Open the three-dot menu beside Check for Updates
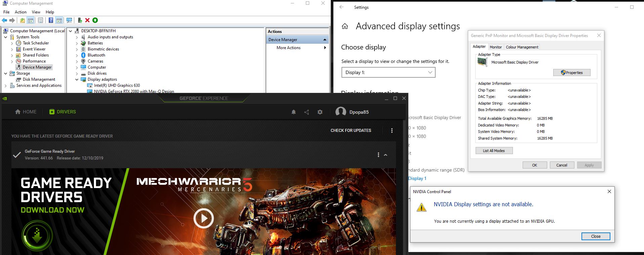The width and height of the screenshot is (644, 255). point(392,131)
